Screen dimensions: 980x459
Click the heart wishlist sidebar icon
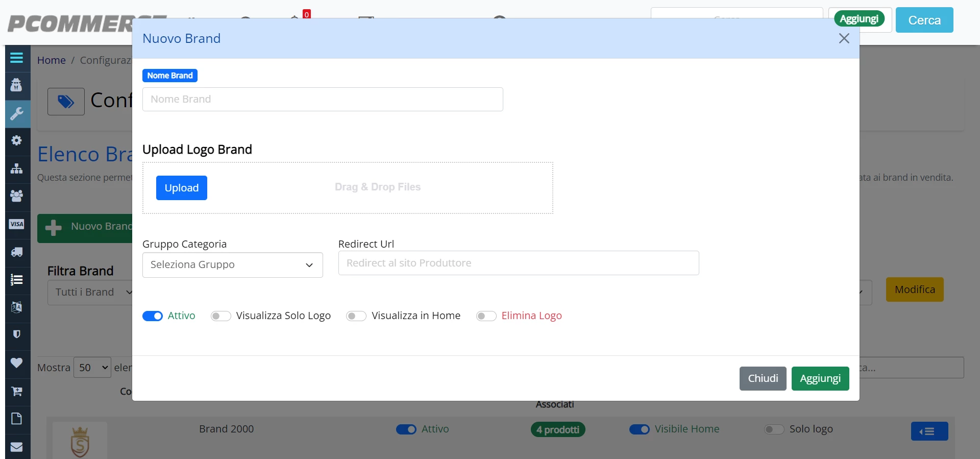tap(17, 363)
